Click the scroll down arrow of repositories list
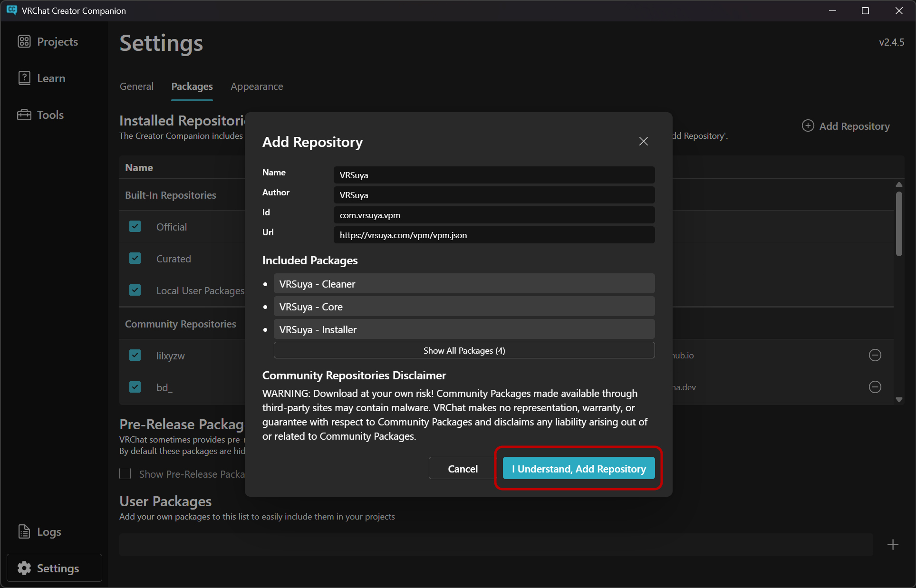916x588 pixels. point(898,400)
